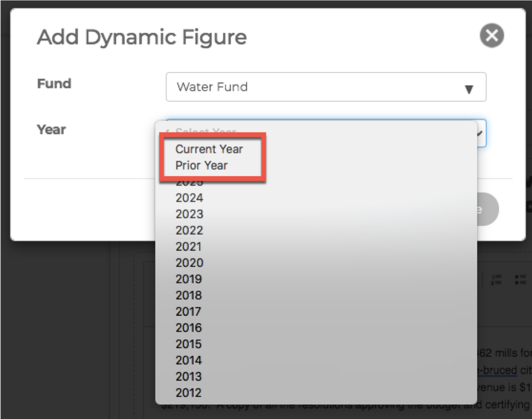Viewport: 532px width, 419px height.
Task: Select 2018 in the Year dropdown
Action: pyautogui.click(x=188, y=296)
